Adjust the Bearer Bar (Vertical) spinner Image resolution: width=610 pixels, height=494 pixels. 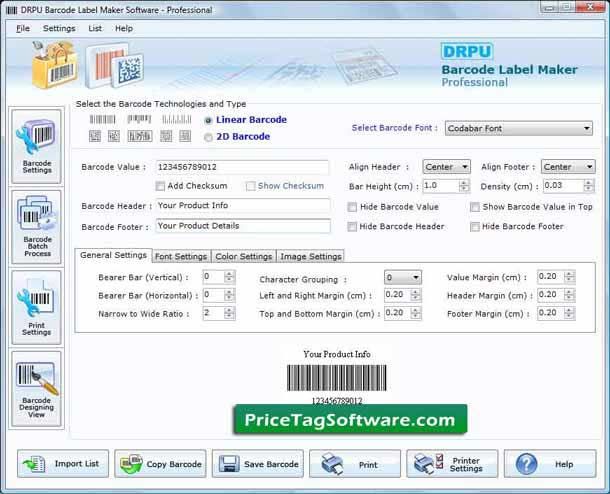coord(229,277)
